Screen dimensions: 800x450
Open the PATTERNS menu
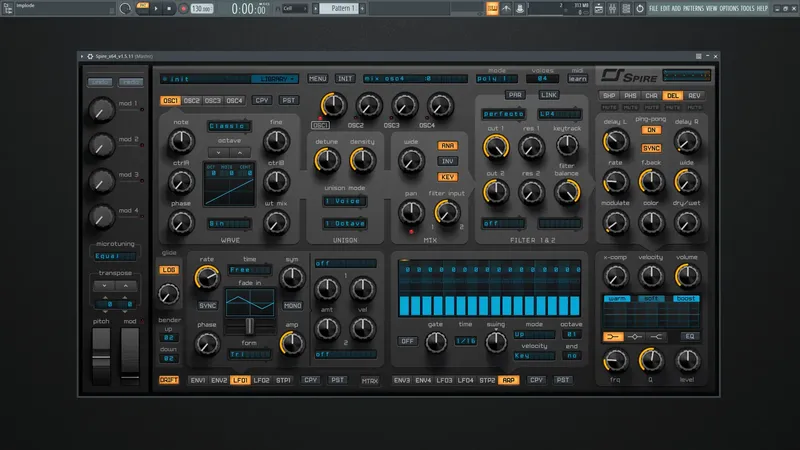693,9
